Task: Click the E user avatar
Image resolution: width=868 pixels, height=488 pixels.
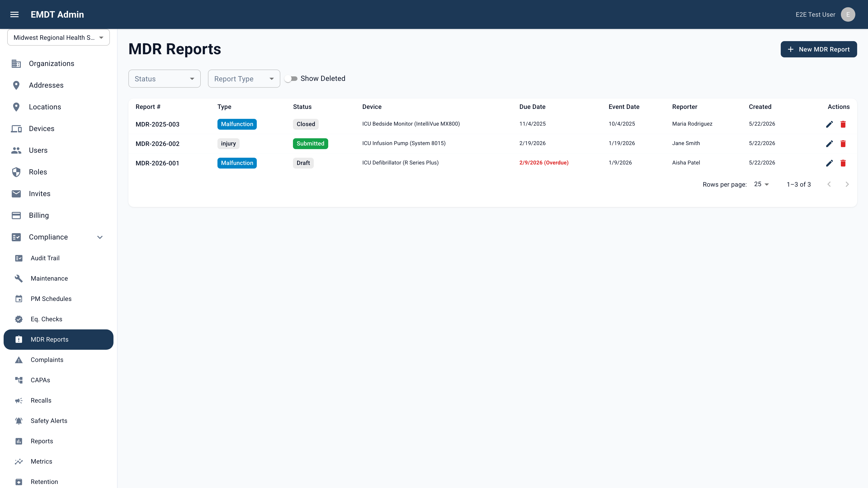Action: coord(848,14)
